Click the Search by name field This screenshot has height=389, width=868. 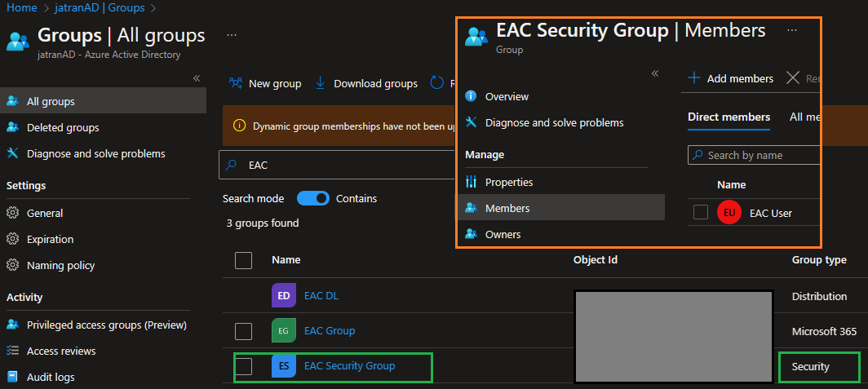[x=754, y=155]
